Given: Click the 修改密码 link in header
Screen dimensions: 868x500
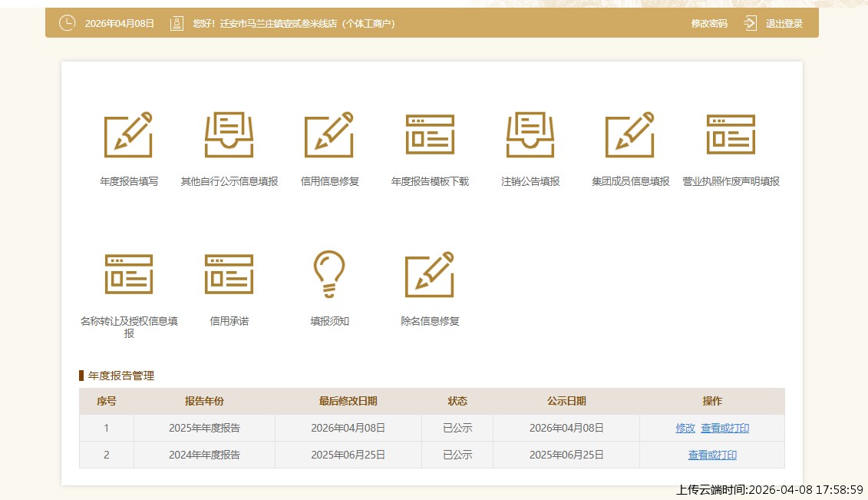Looking at the screenshot, I should (709, 24).
